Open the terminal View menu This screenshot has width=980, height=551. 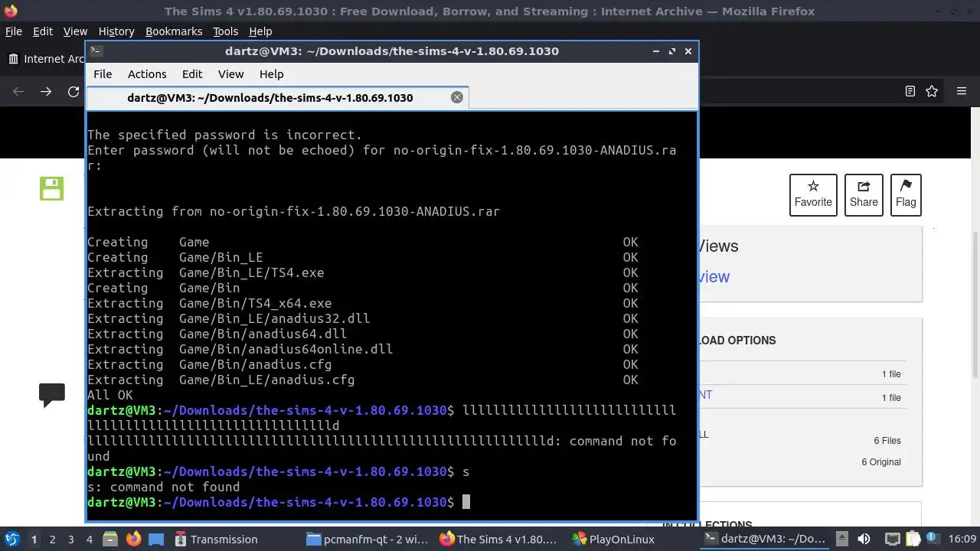coord(230,74)
